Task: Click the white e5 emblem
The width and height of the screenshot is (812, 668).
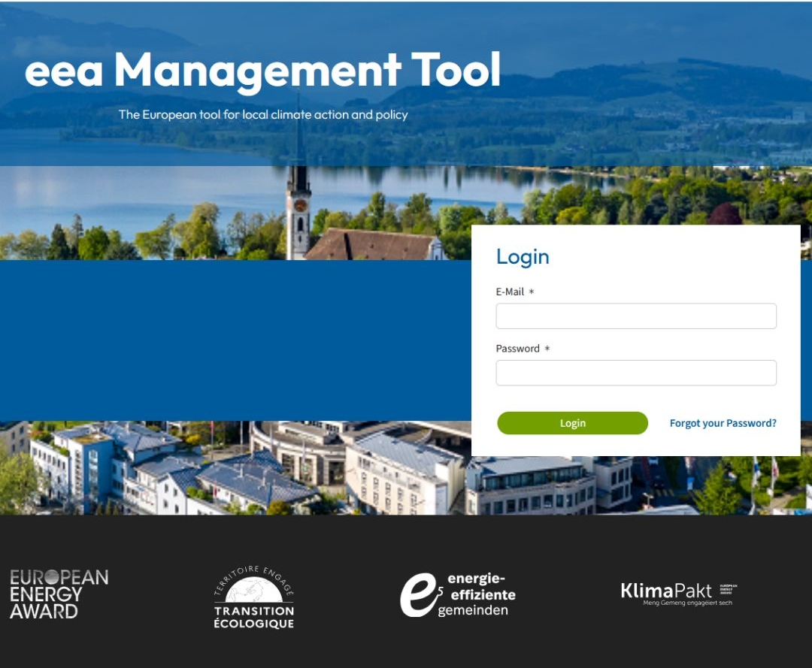Action: 418,594
